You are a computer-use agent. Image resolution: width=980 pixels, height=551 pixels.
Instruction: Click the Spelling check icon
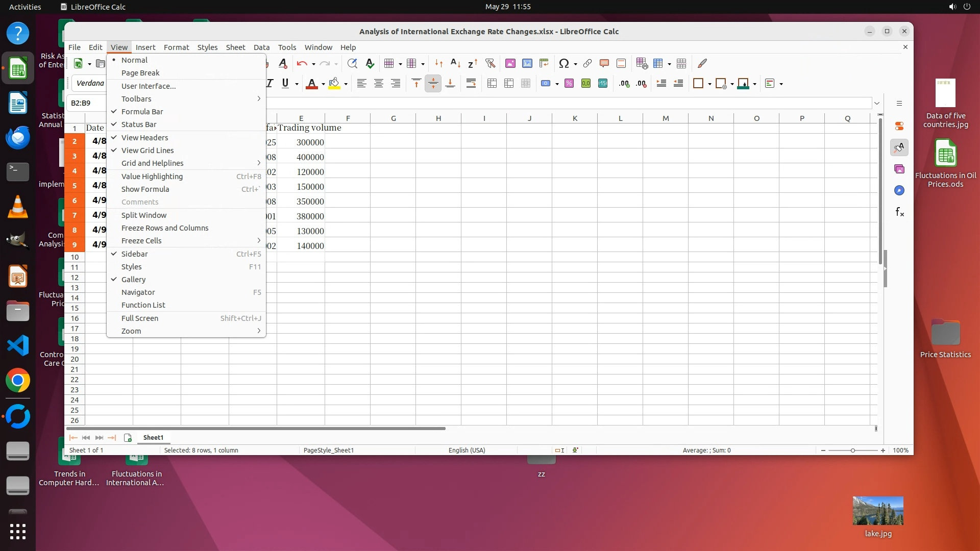click(370, 63)
